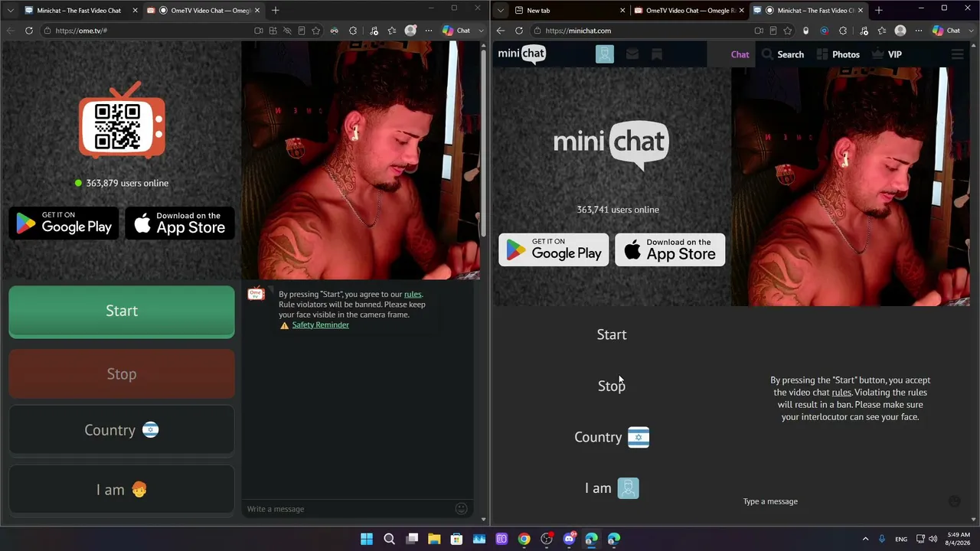Viewport: 980px width, 551px height.
Task: Open the profile avatar in the left browser toolbar
Action: point(410,31)
